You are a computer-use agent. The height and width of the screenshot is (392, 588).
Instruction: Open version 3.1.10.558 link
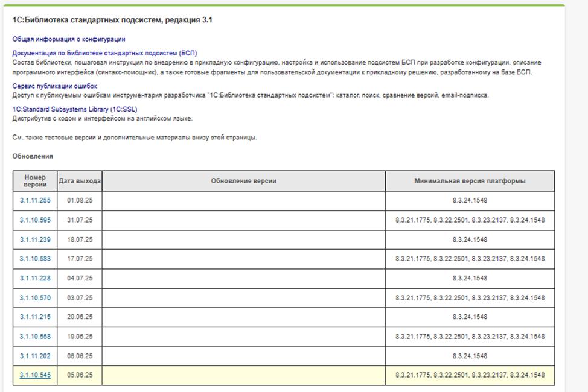click(x=35, y=336)
